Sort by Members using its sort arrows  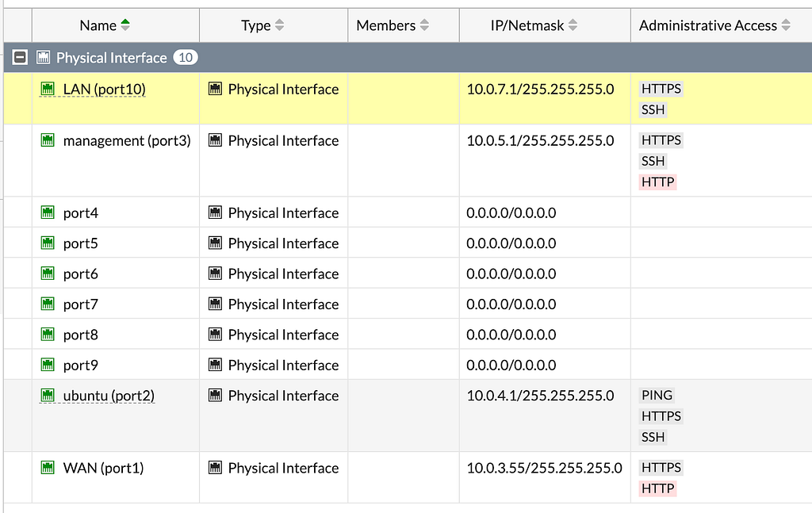tap(424, 25)
